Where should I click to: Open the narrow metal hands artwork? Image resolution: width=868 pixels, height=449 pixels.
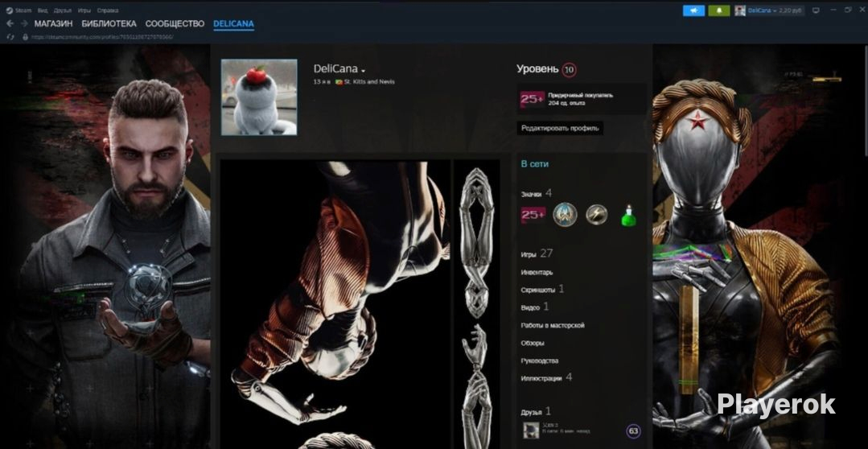point(476,304)
